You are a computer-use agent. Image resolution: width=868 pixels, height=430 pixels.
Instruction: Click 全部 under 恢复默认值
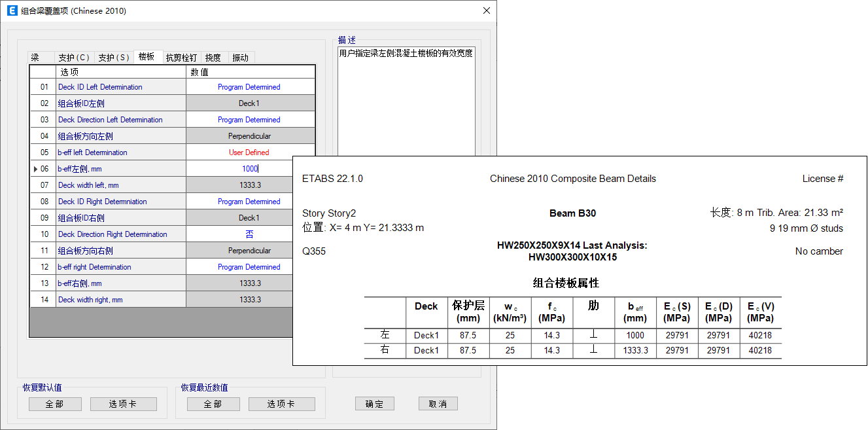click(x=55, y=404)
